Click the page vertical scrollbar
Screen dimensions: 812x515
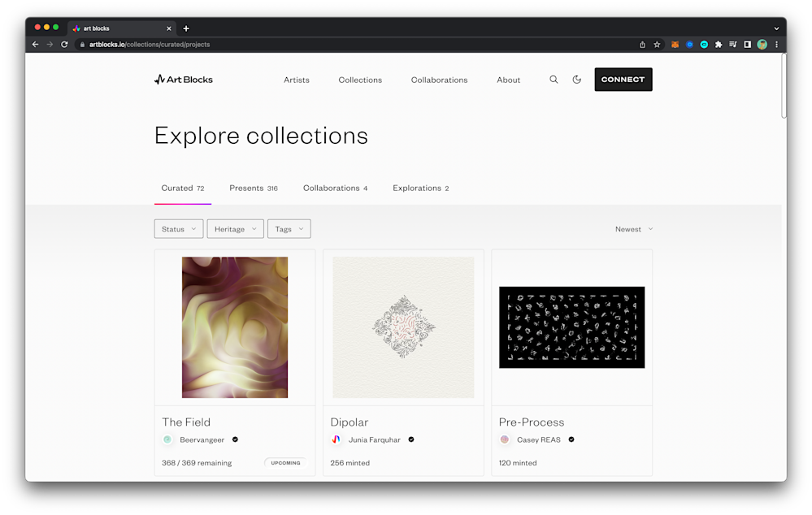(x=784, y=85)
